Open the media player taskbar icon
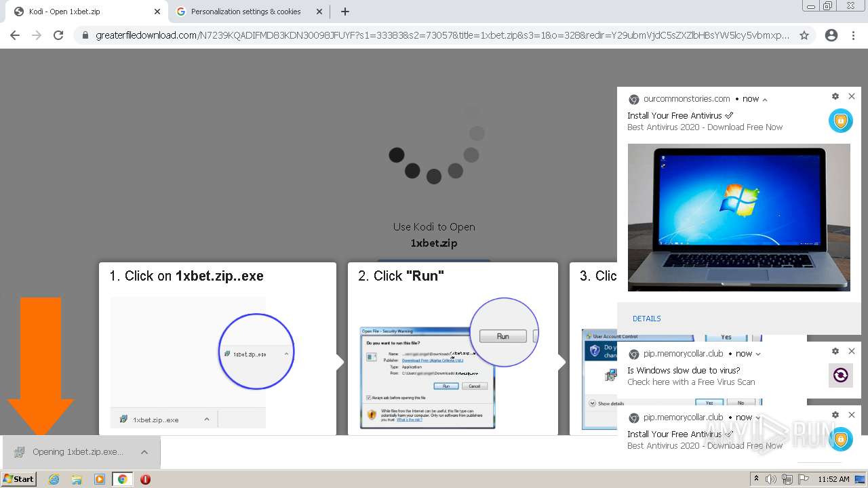The width and height of the screenshot is (868, 488). point(100,479)
